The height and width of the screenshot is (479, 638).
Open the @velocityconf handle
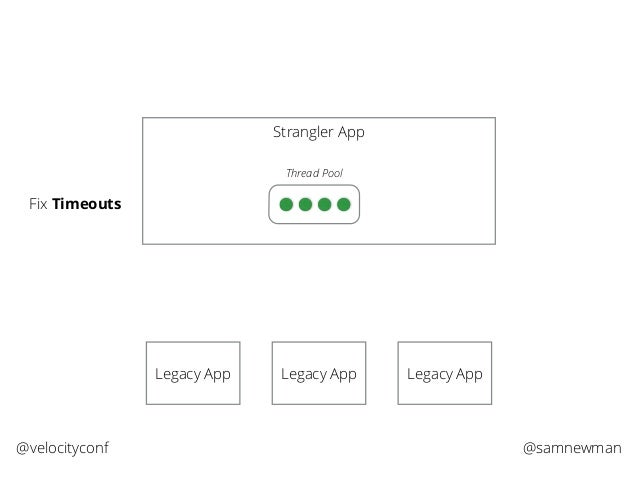coord(62,448)
